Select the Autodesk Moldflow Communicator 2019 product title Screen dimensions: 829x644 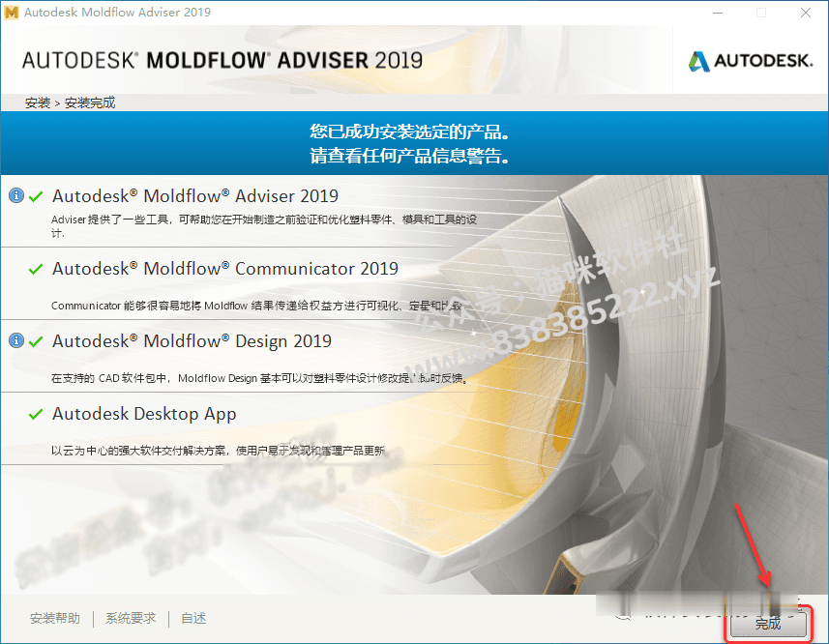click(x=225, y=269)
